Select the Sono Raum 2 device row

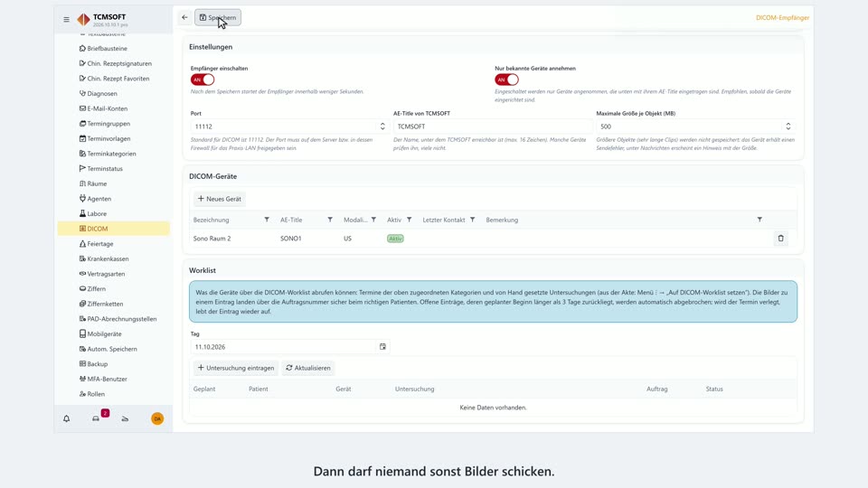493,239
